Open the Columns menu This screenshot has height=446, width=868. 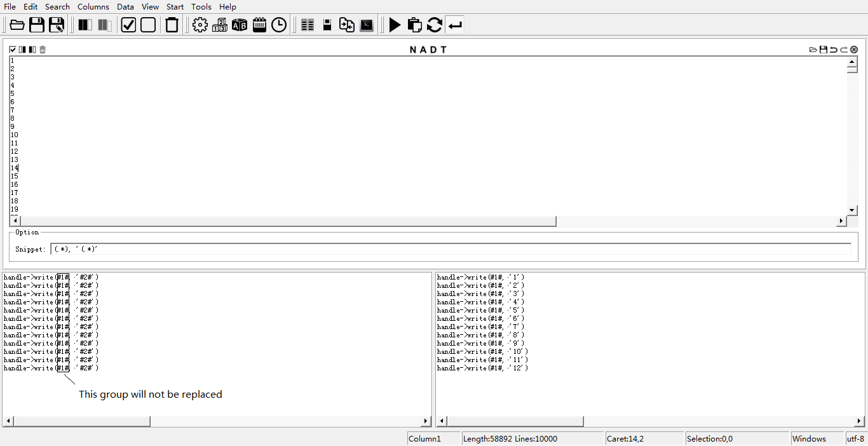click(x=93, y=6)
